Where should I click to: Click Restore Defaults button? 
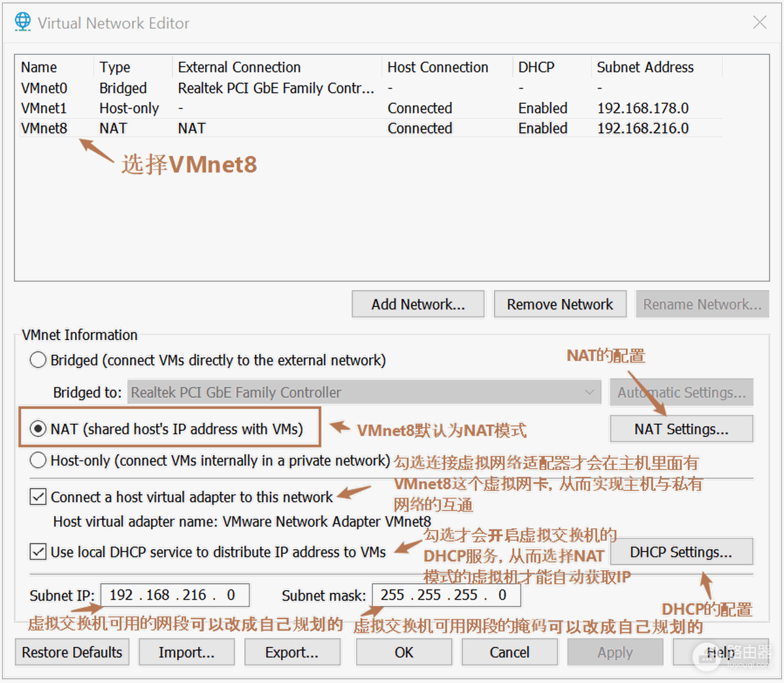pos(72,652)
